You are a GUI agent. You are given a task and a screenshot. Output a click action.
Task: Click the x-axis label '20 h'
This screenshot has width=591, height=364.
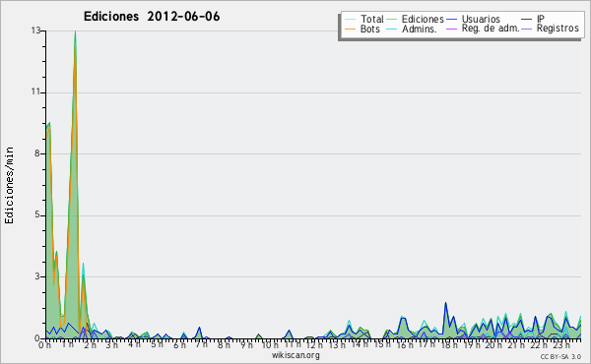[x=492, y=344]
